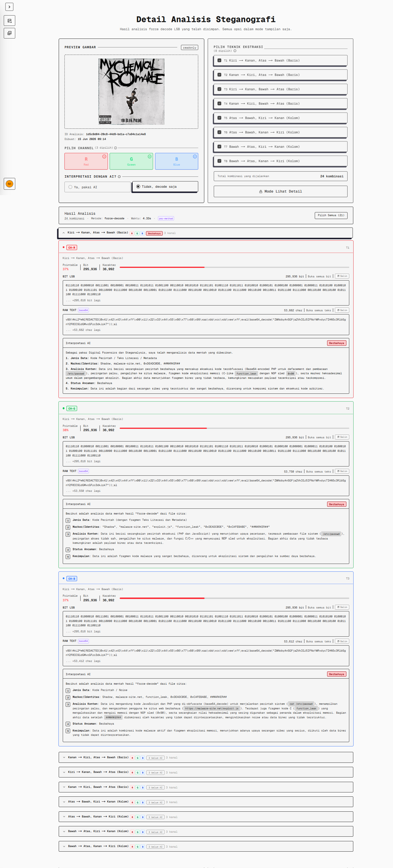Image resolution: width=393 pixels, height=868 pixels.
Task: Click the Mode Lihat Detail button
Action: coord(280,191)
